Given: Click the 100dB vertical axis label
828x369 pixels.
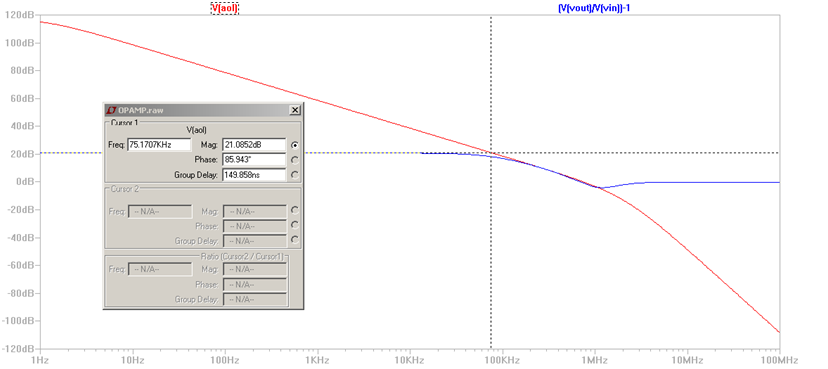Looking at the screenshot, I should (x=19, y=43).
